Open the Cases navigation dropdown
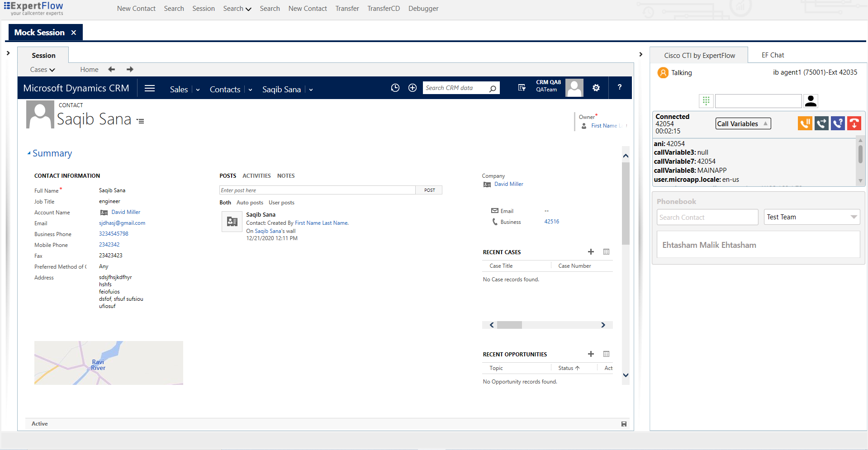Image resolution: width=868 pixels, height=450 pixels. [x=42, y=69]
